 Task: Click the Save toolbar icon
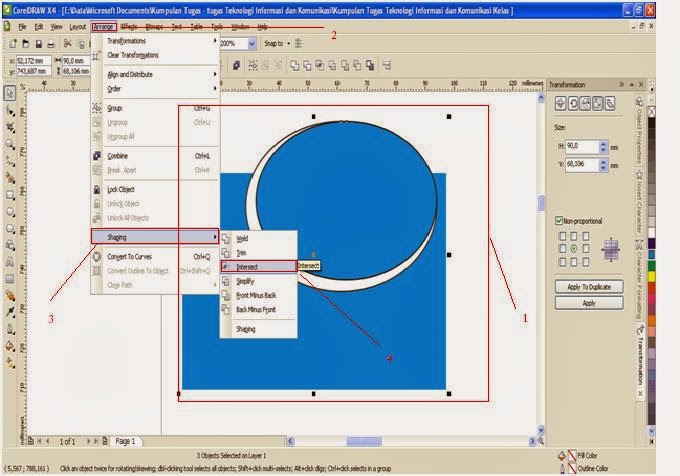[39, 43]
